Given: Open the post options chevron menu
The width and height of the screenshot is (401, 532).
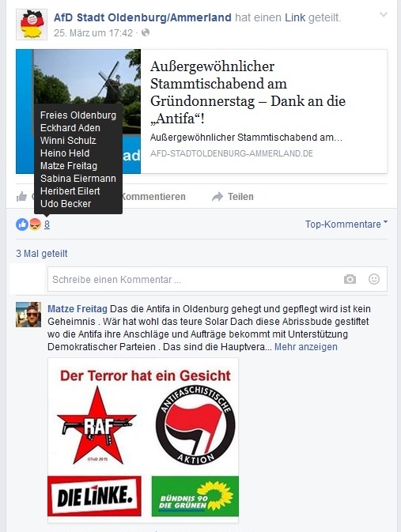Looking at the screenshot, I should [x=384, y=14].
